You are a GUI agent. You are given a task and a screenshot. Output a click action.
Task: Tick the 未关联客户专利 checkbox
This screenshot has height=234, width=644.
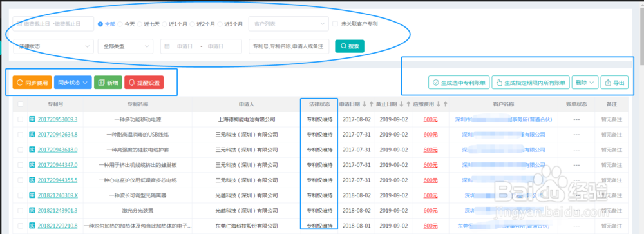click(x=335, y=24)
